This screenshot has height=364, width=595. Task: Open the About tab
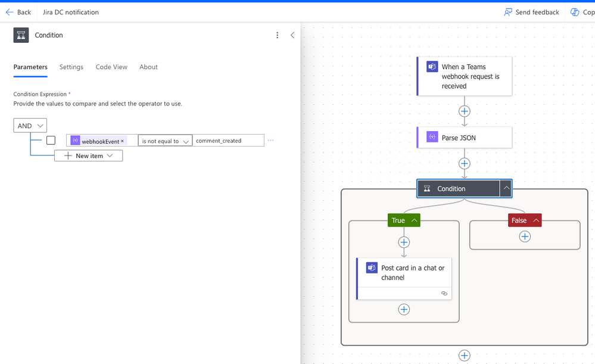point(148,67)
